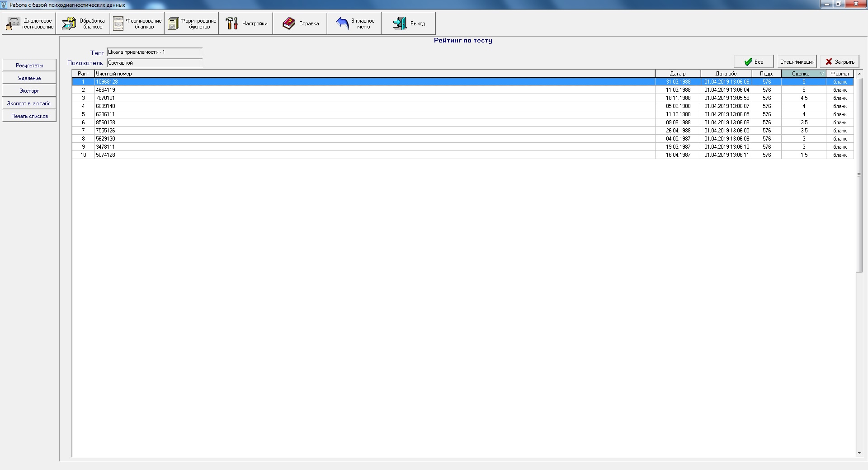Close the rating with the Закрыть button
This screenshot has width=868, height=470.
840,62
